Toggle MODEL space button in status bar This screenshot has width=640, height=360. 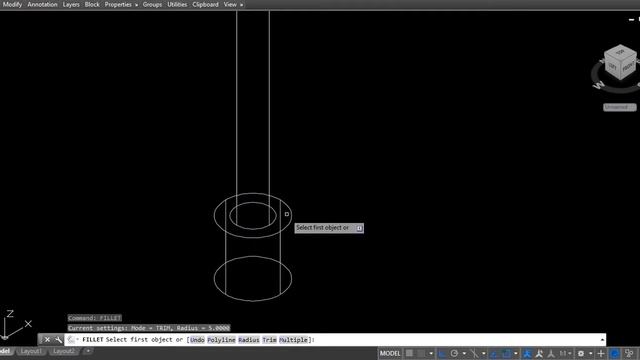click(390, 353)
